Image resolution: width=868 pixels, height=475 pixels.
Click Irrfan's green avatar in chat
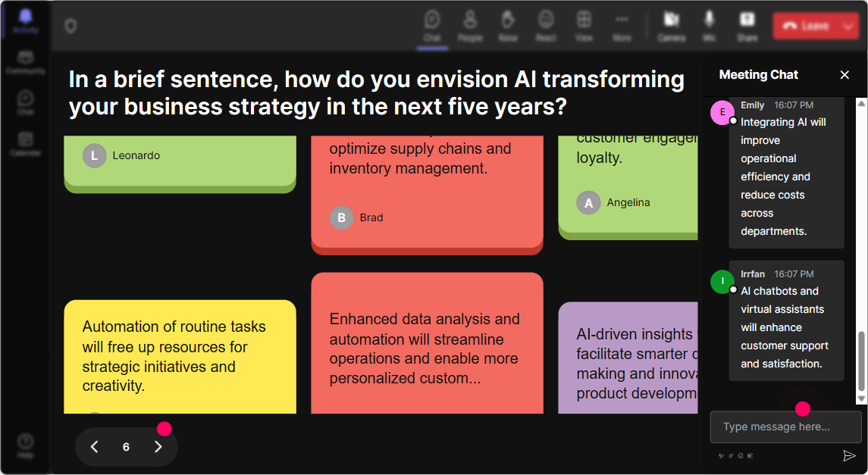pyautogui.click(x=722, y=282)
